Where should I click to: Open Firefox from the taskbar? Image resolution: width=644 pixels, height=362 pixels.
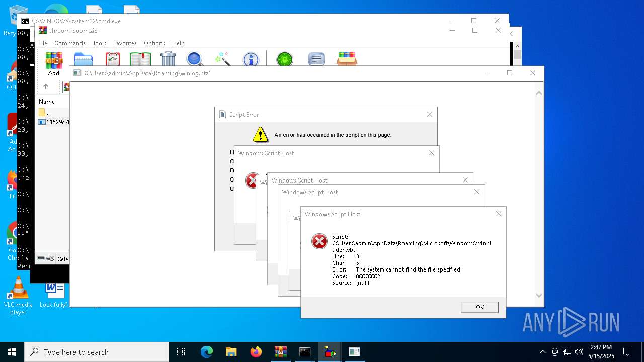tap(256, 352)
